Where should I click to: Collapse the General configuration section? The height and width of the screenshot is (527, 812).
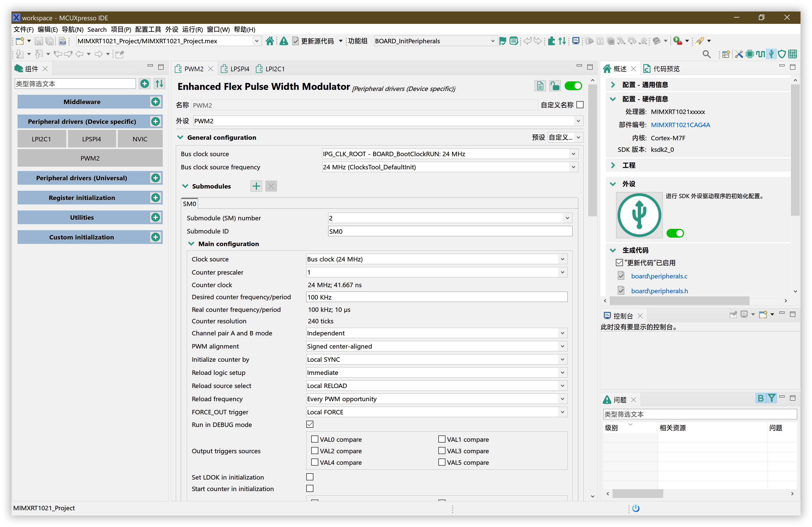coord(181,137)
